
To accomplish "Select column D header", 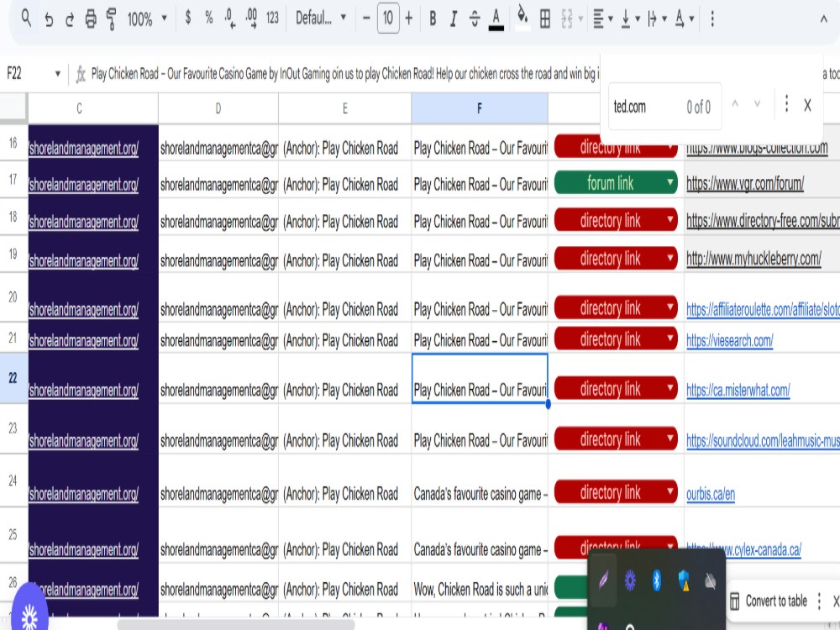I will 218,108.
